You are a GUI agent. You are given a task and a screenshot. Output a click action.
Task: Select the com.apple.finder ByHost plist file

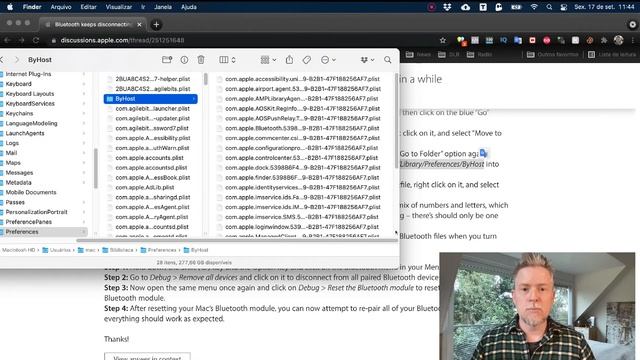pos(302,178)
